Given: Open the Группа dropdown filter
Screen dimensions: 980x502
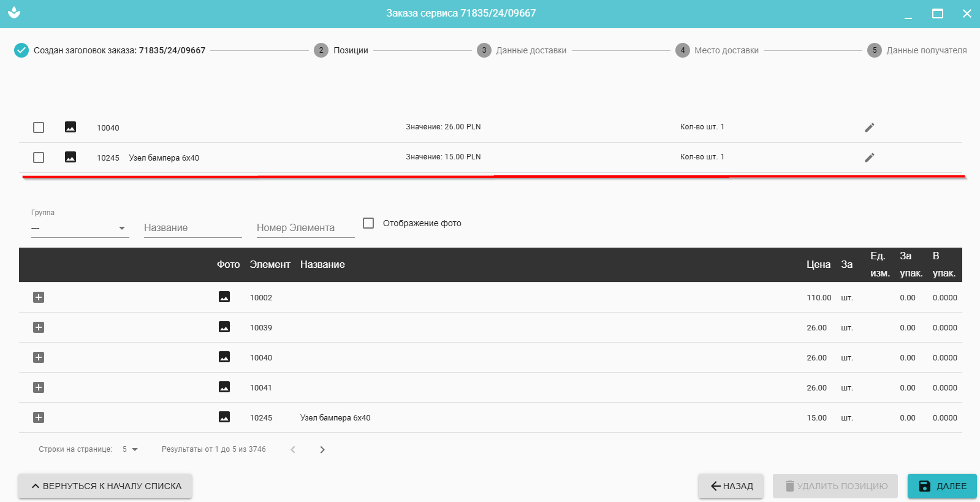Looking at the screenshot, I should point(80,228).
